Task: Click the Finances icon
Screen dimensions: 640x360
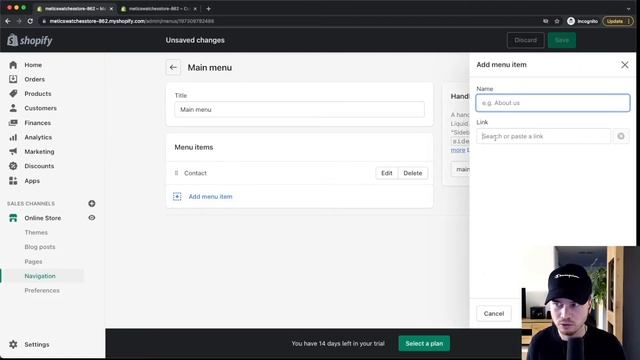Action: (x=13, y=123)
